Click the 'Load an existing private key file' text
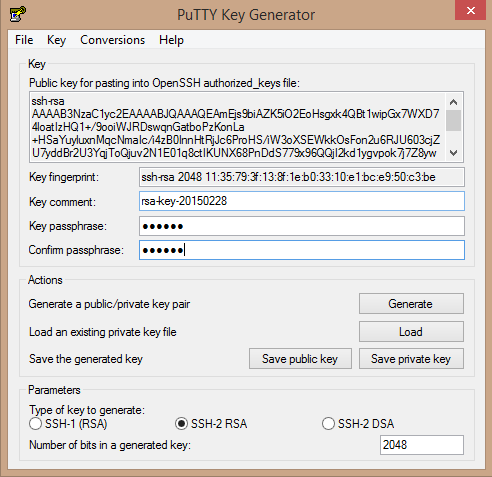492x477 pixels. [103, 332]
